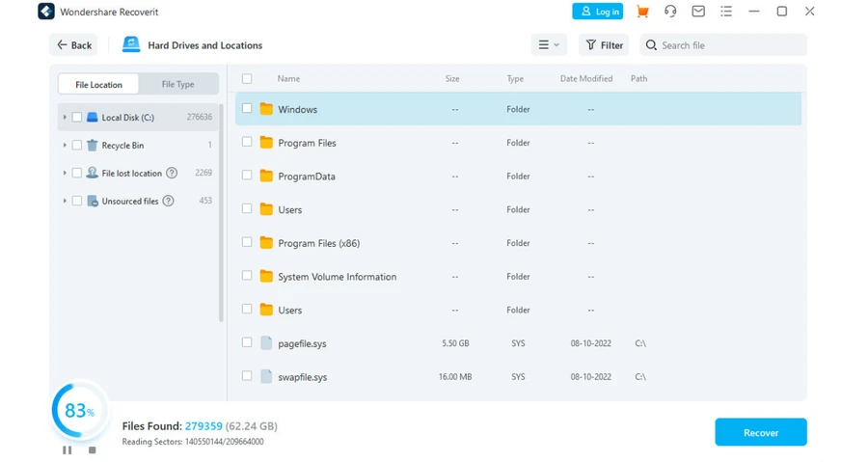Viewport: 868px width, 462px height.
Task: Open help for File lost location
Action: 173,174
